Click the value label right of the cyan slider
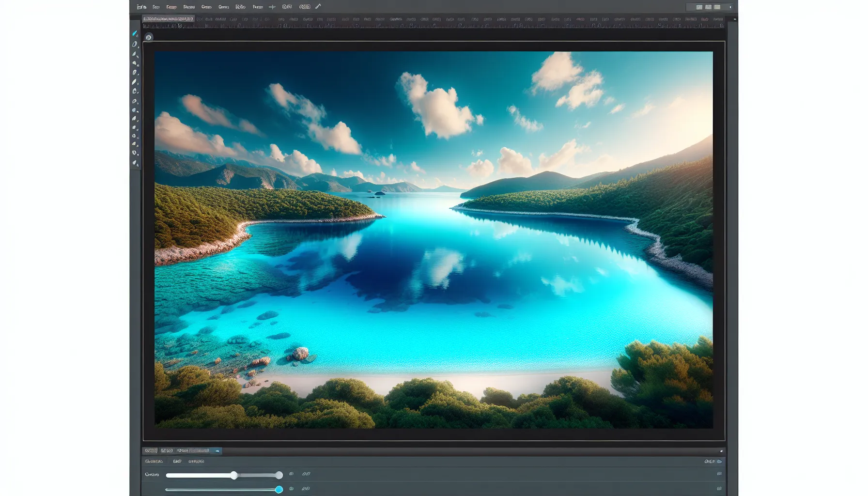 [306, 489]
